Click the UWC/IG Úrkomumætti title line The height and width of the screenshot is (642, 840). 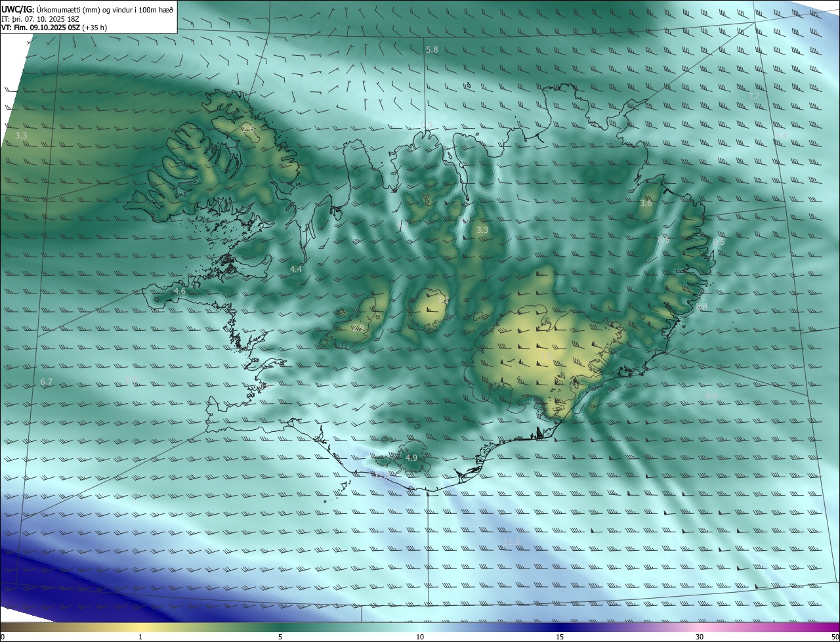[87, 9]
